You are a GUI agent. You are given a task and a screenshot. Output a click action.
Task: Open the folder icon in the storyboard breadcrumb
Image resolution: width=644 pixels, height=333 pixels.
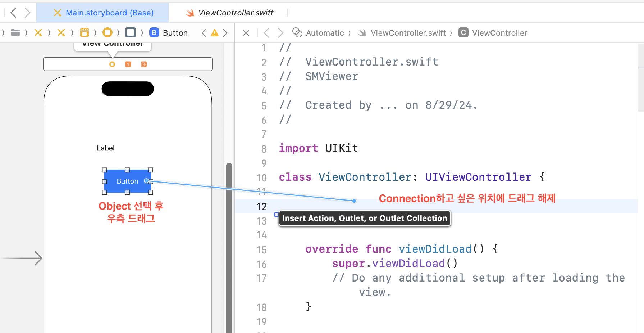click(15, 33)
